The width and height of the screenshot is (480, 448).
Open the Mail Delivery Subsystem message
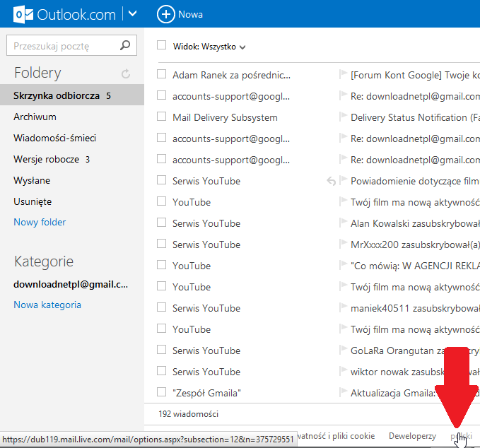click(225, 117)
